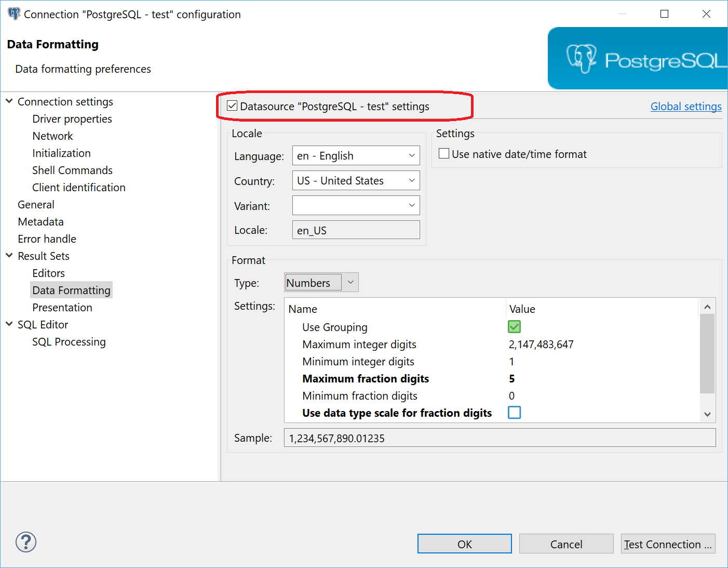Screen dimensions: 728x568
Task: Disable the Use Grouping setting
Action: [514, 327]
